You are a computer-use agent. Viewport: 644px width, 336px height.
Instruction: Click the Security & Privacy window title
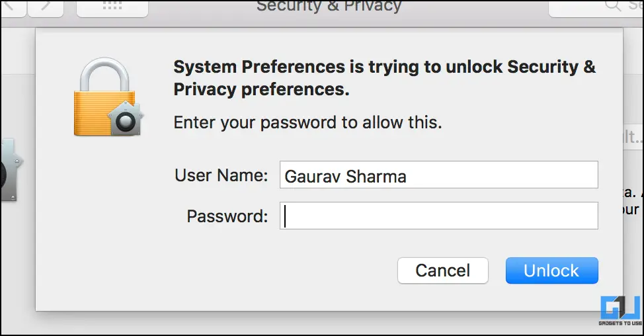329,7
